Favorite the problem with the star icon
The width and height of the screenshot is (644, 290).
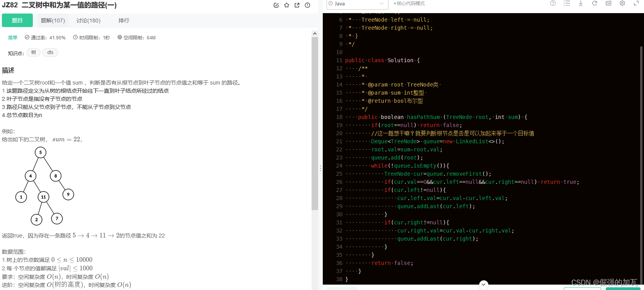point(286,5)
